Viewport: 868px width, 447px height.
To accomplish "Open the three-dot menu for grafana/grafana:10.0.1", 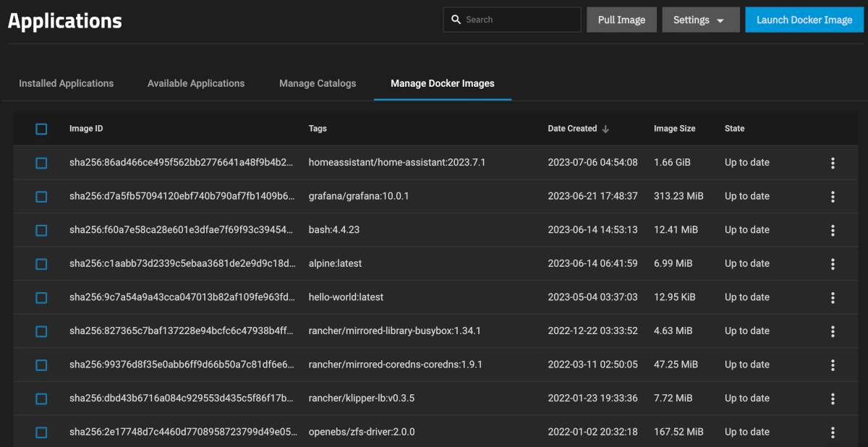I will 833,196.
